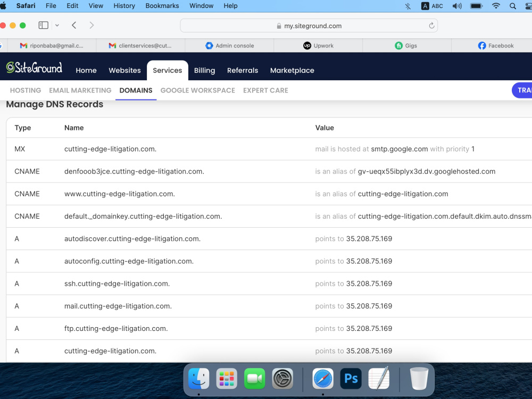Open the Marketplace section
This screenshot has width=532, height=399.
pos(292,70)
